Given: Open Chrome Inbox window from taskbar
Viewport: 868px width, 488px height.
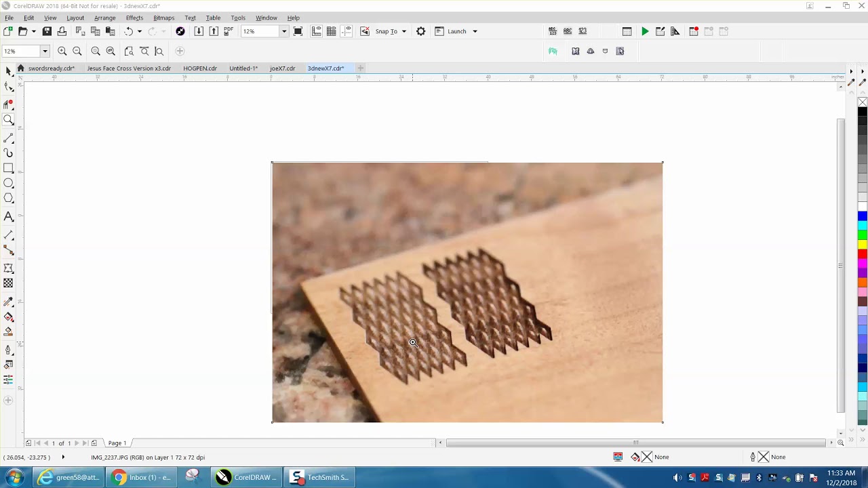Looking at the screenshot, I should pyautogui.click(x=142, y=477).
